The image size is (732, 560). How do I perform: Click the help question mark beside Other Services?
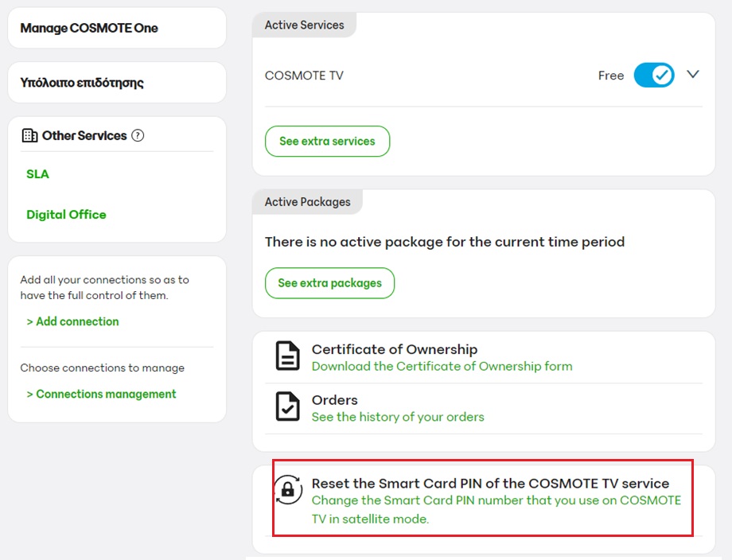(138, 136)
